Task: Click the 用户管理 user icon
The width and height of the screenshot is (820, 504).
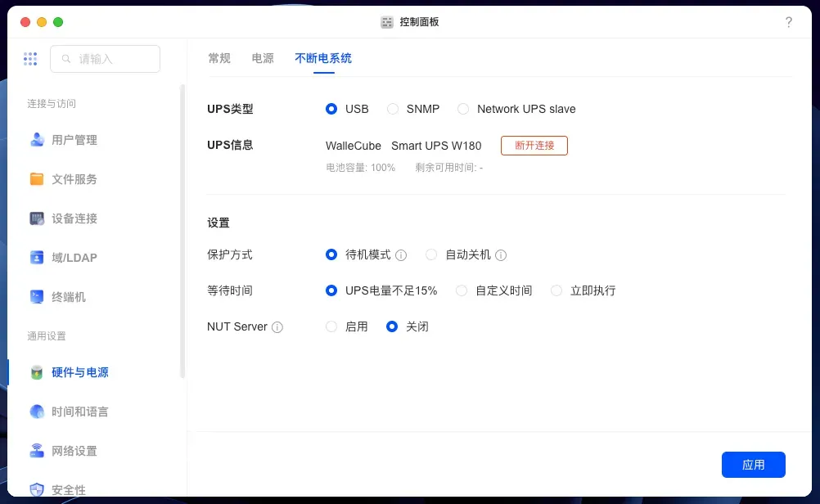Action: 37,140
